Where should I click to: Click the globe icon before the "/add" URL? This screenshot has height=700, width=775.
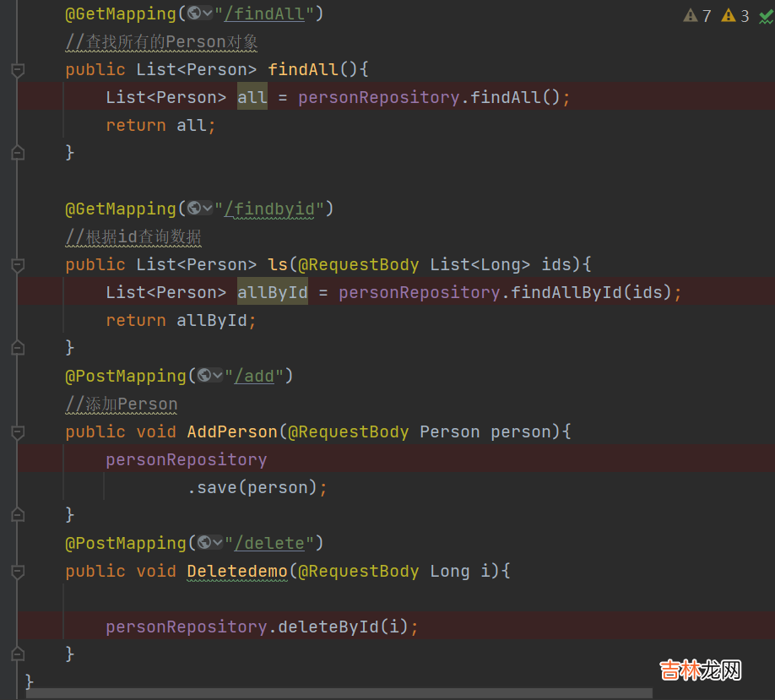point(205,375)
